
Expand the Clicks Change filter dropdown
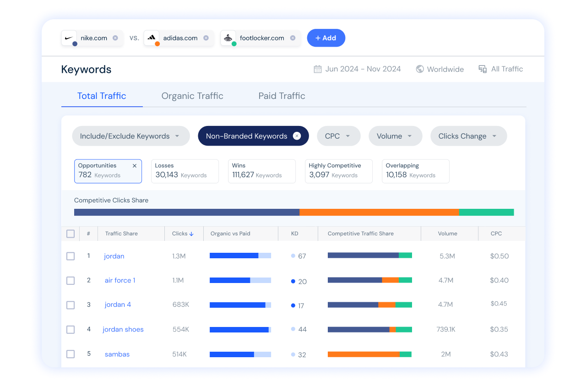coord(468,136)
